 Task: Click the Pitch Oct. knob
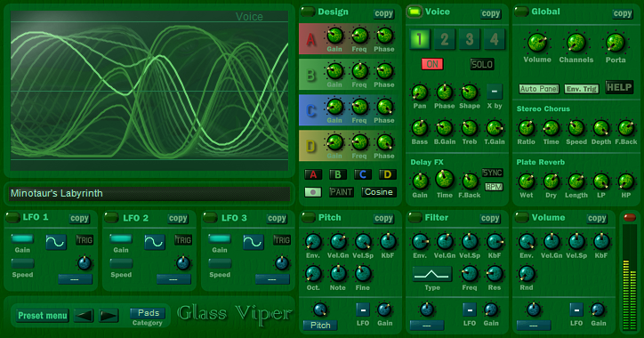tap(313, 274)
